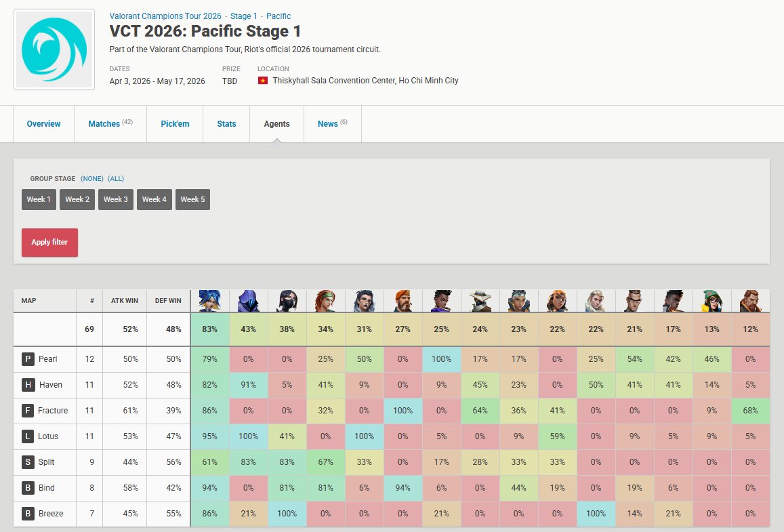
Task: Click the Breeze map name
Action: pos(51,514)
